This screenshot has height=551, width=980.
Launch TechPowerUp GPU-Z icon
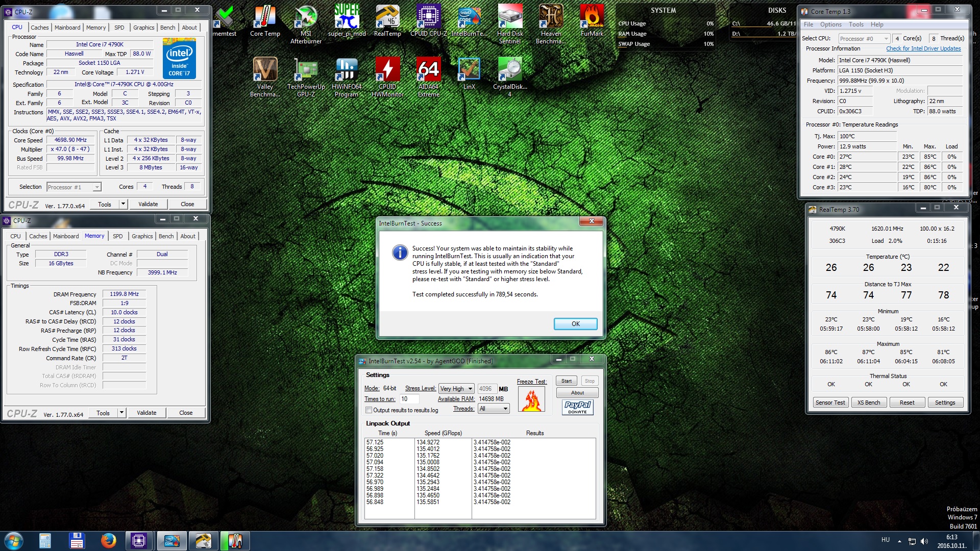pos(306,77)
